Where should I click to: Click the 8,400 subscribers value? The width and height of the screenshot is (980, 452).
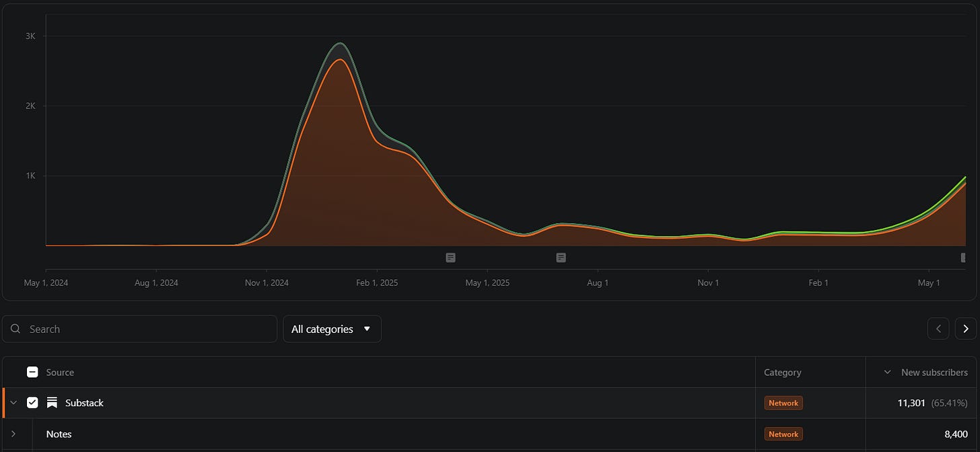coord(956,434)
